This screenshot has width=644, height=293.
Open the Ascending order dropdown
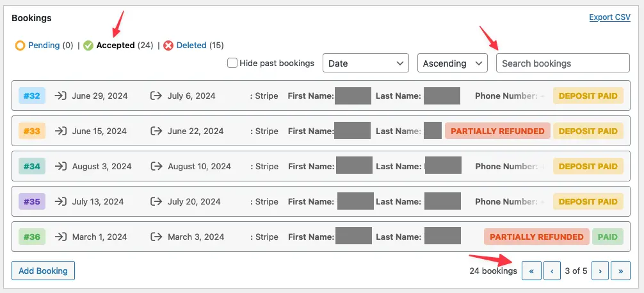pyautogui.click(x=452, y=63)
